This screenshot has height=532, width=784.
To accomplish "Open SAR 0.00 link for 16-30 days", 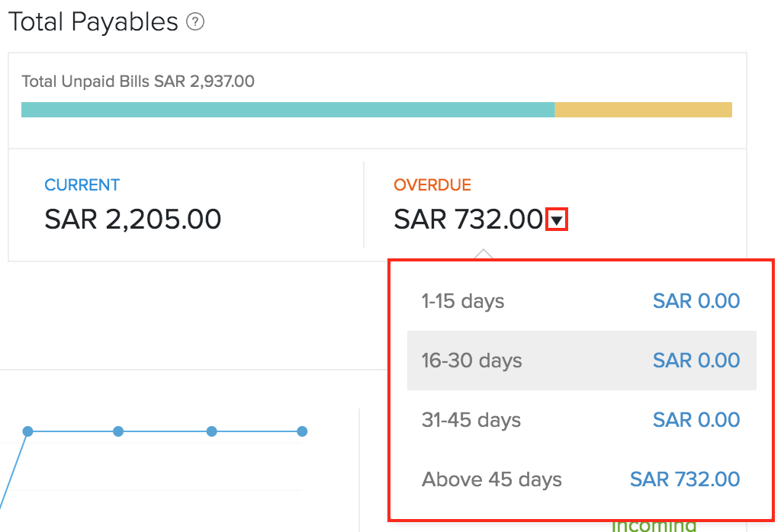I will point(696,361).
